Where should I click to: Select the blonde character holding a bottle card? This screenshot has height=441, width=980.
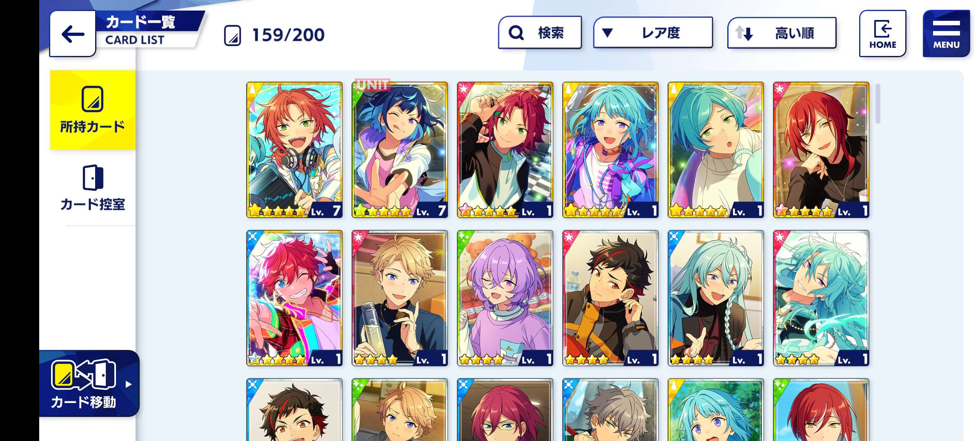point(400,298)
